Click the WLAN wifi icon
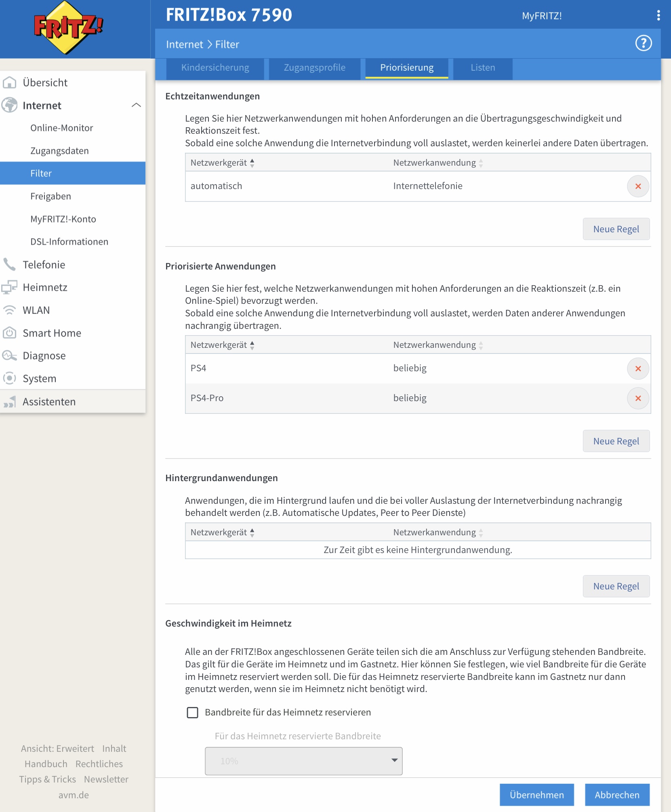 coord(9,310)
